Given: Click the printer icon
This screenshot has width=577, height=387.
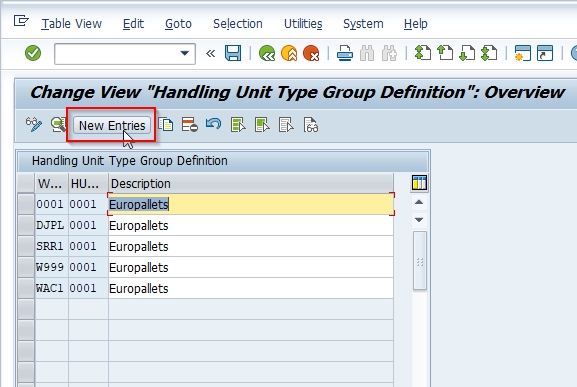Looking at the screenshot, I should pos(345,53).
